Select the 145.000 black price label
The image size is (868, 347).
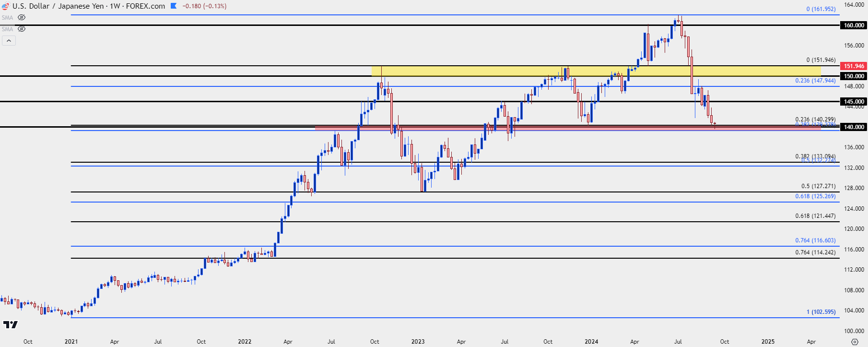[854, 101]
